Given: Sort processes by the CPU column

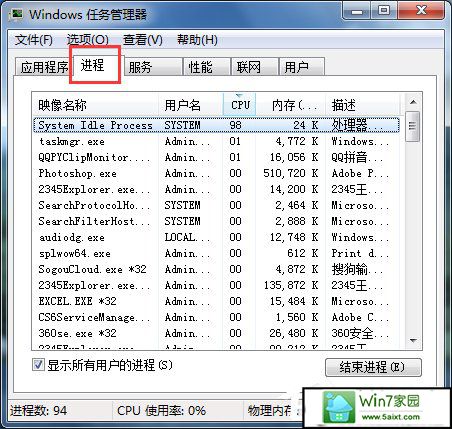Looking at the screenshot, I should click(240, 105).
